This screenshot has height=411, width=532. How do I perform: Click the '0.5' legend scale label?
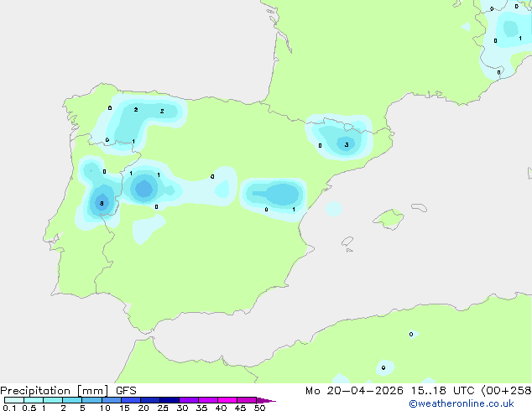(29, 408)
